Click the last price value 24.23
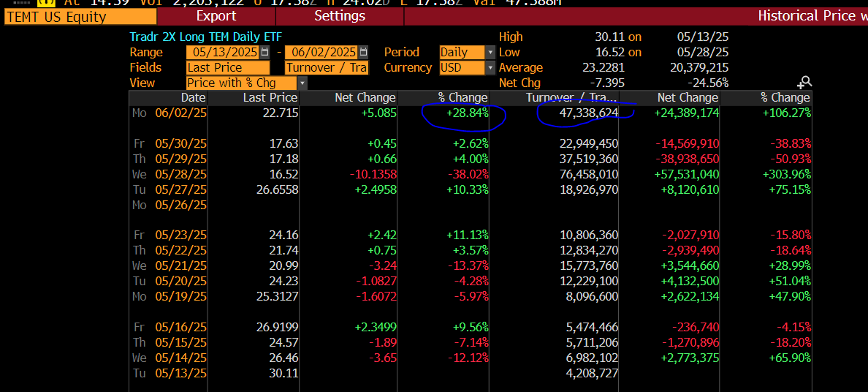Screen dimensions: 868x392 click(283, 281)
